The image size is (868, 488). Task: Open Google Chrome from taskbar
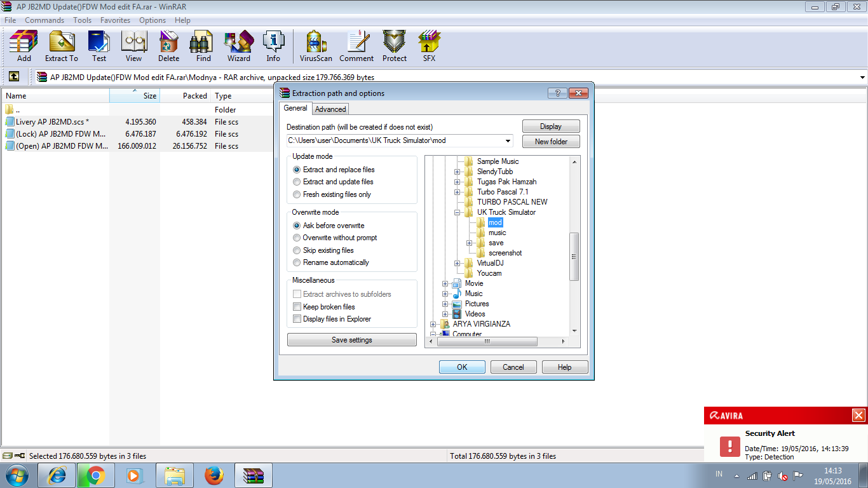click(x=96, y=475)
